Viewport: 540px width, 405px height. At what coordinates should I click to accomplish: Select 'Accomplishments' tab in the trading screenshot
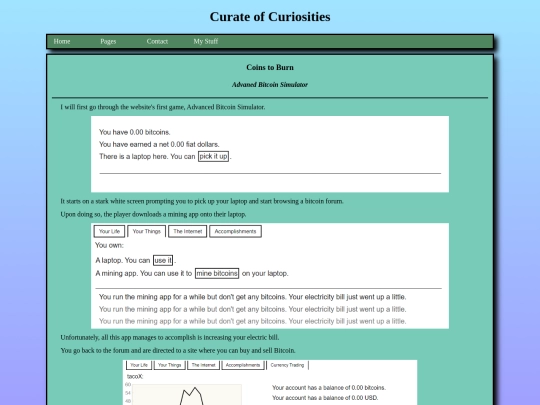tap(243, 365)
